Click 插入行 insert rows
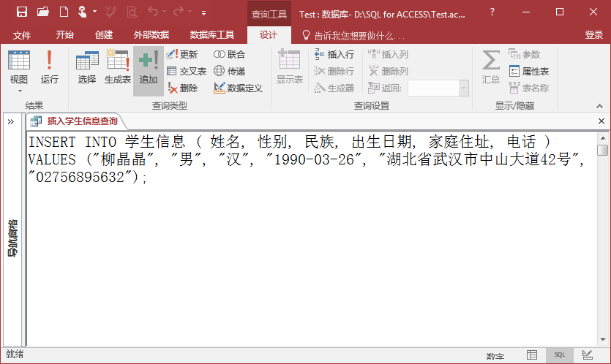 click(x=334, y=54)
